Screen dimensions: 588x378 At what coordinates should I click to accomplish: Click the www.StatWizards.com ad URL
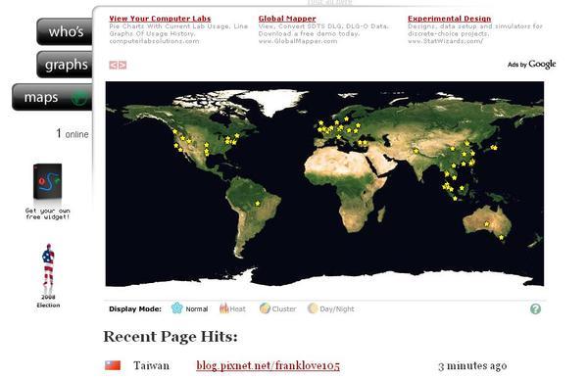pyautogui.click(x=446, y=41)
